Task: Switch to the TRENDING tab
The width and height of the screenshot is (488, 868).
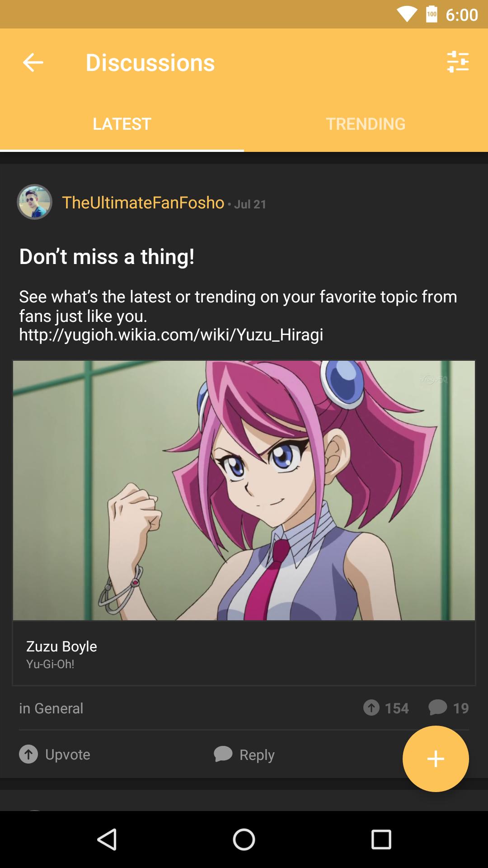Action: coord(366,123)
